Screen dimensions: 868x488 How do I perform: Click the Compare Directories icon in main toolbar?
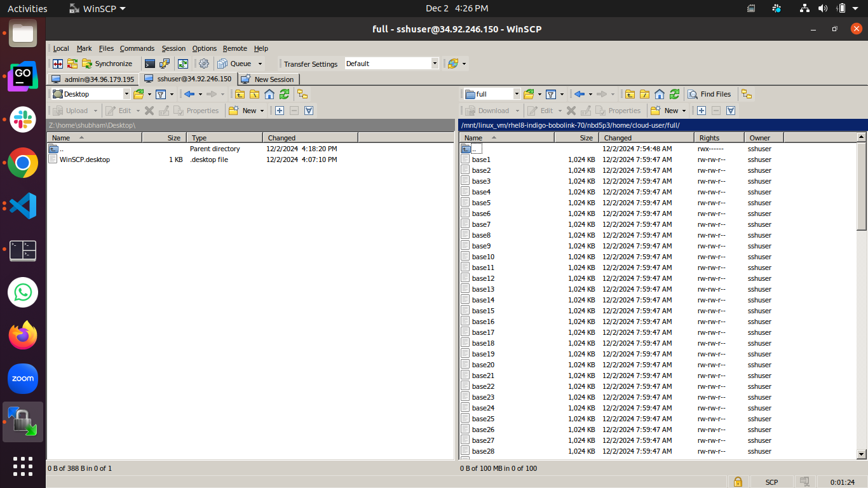coord(58,64)
